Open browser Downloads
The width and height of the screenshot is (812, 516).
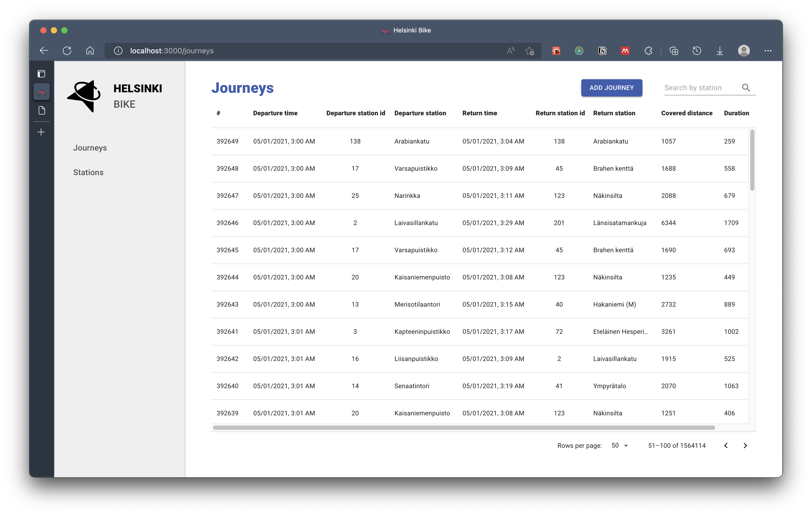coord(720,50)
